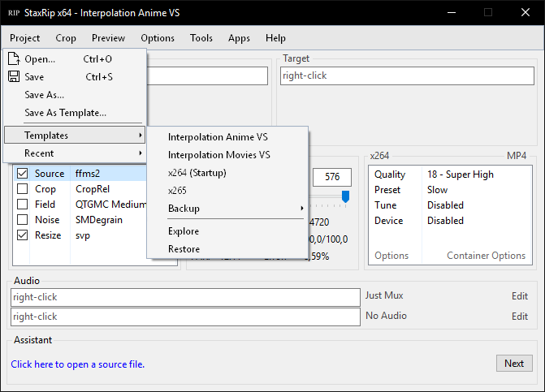Enable the Noise filter checkbox

(x=23, y=220)
